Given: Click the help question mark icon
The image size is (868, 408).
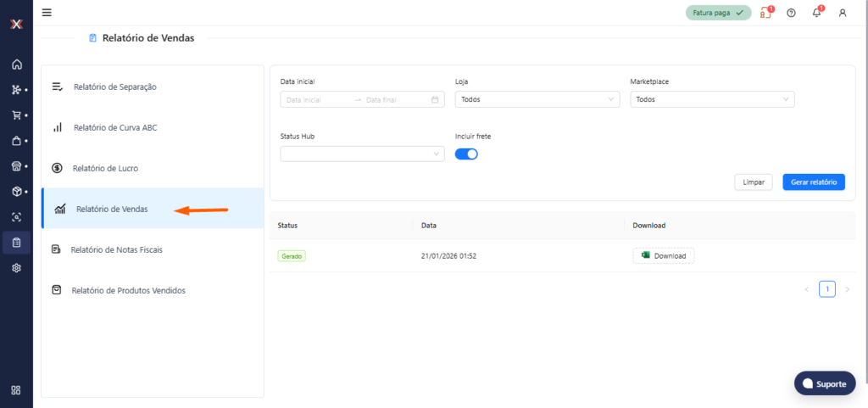Looking at the screenshot, I should (791, 13).
